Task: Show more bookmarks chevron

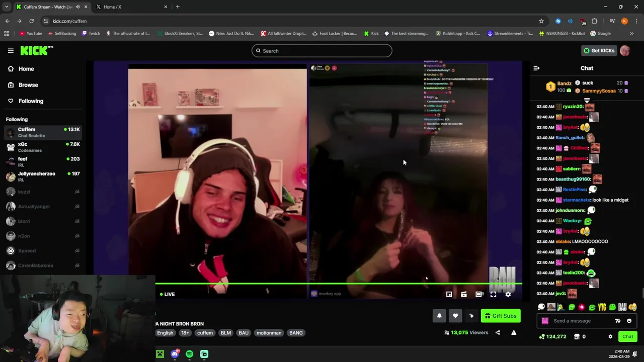Action: (632, 34)
